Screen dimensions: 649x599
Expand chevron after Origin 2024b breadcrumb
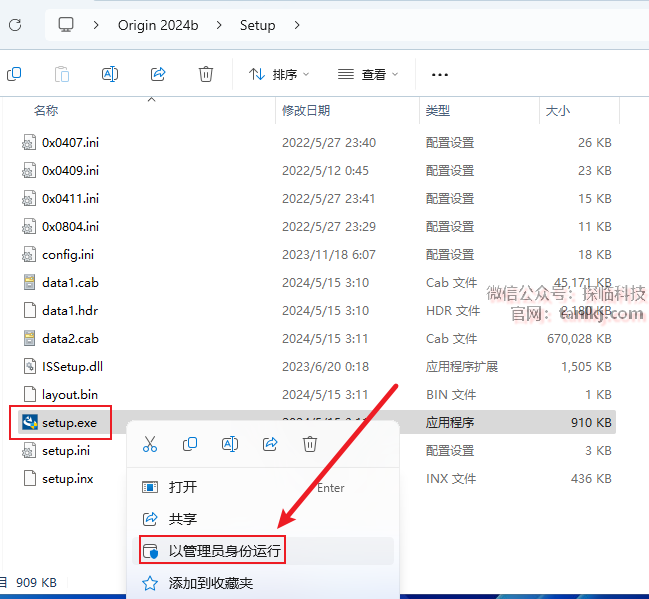[219, 25]
